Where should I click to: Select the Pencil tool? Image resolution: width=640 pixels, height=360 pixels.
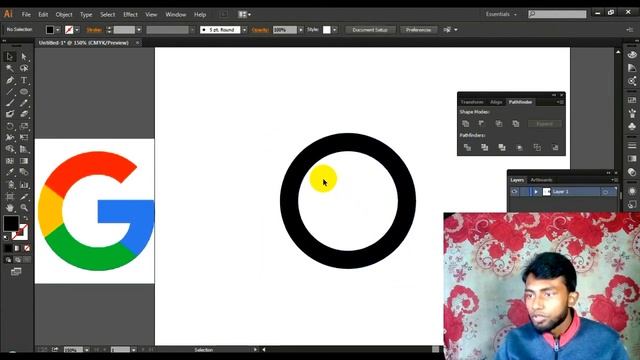tap(24, 103)
